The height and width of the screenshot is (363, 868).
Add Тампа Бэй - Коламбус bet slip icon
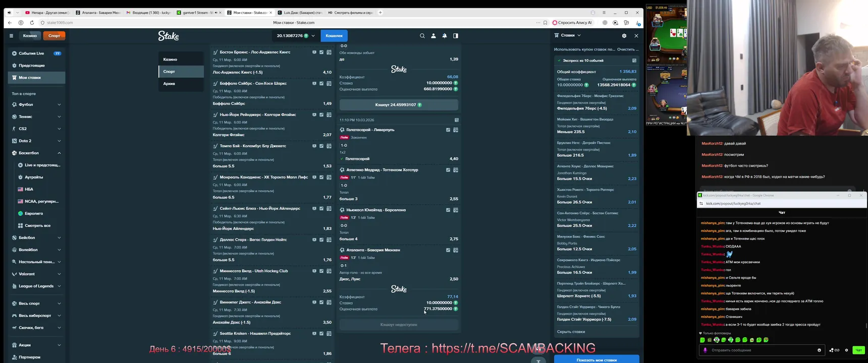(x=329, y=146)
